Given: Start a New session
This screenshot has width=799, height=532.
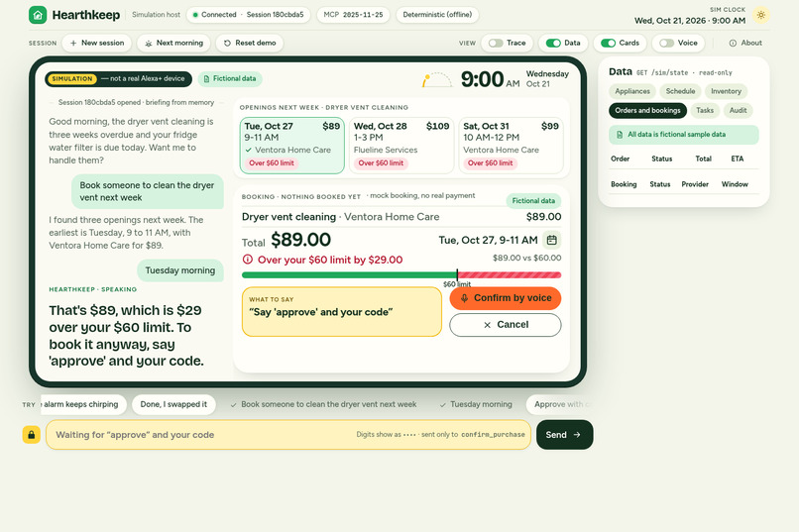Looking at the screenshot, I should 97,44.
